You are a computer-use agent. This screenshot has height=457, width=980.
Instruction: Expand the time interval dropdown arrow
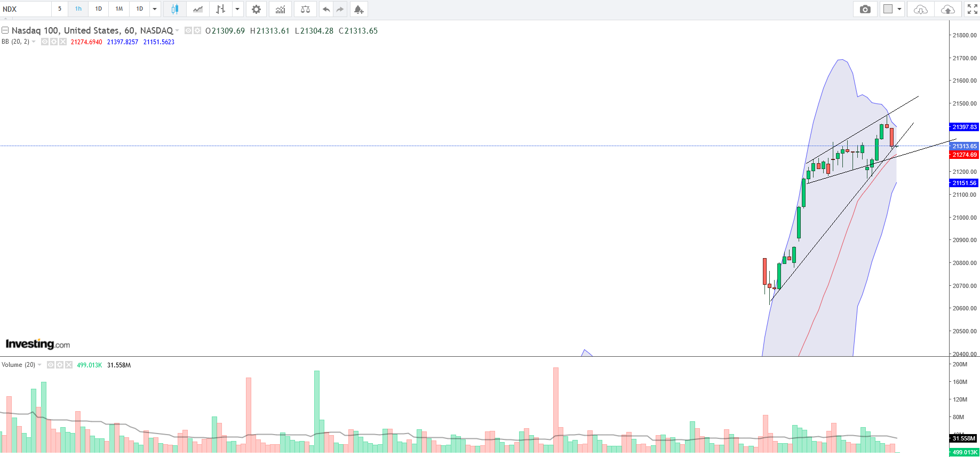coord(155,9)
